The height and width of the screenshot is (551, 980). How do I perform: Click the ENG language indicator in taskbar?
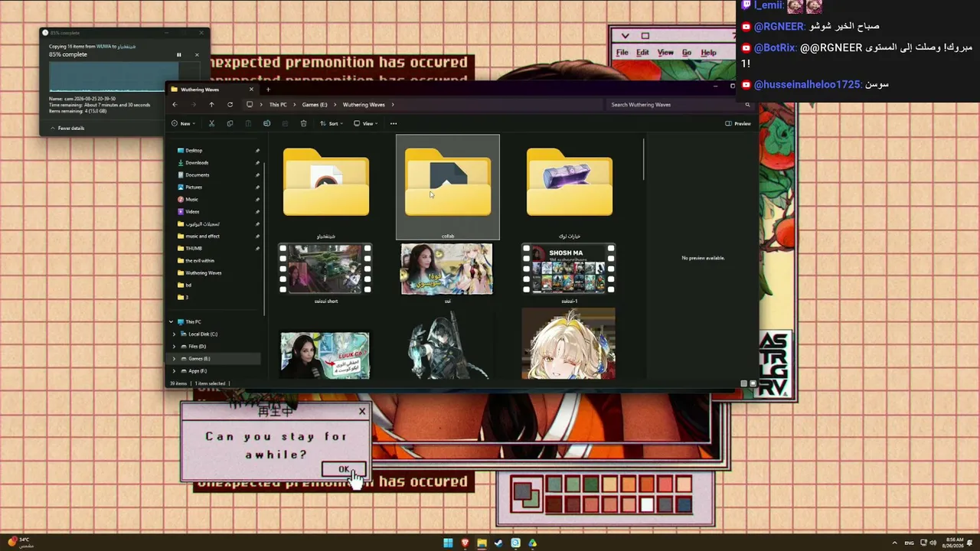tap(909, 543)
